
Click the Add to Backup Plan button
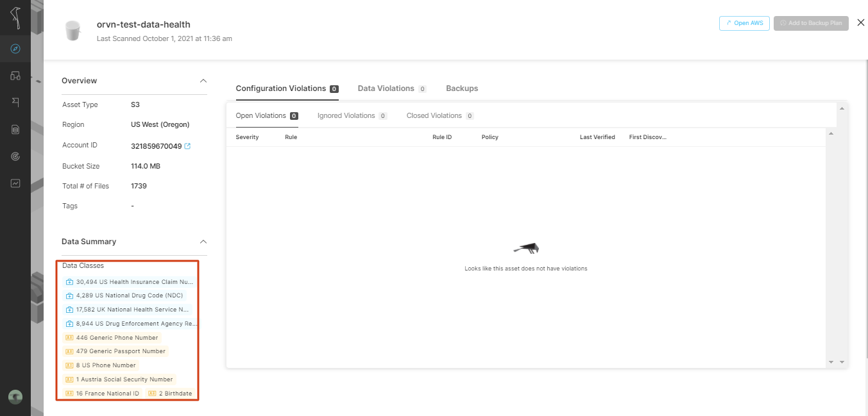pos(811,23)
